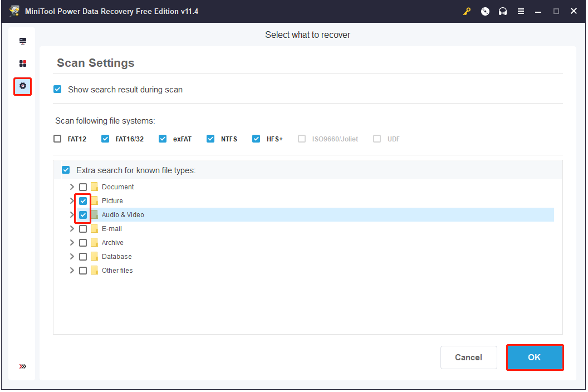Select the Picture label in tree
588x392 pixels.
tap(112, 200)
